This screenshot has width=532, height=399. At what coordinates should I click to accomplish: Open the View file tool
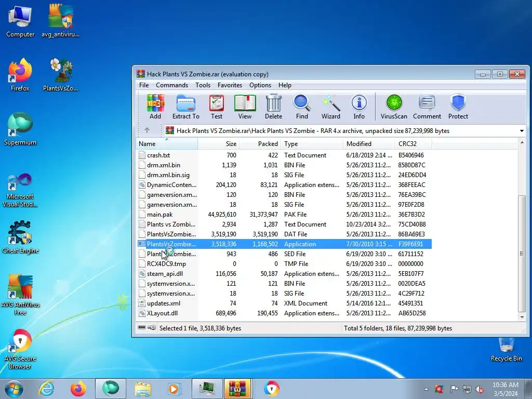pyautogui.click(x=245, y=107)
